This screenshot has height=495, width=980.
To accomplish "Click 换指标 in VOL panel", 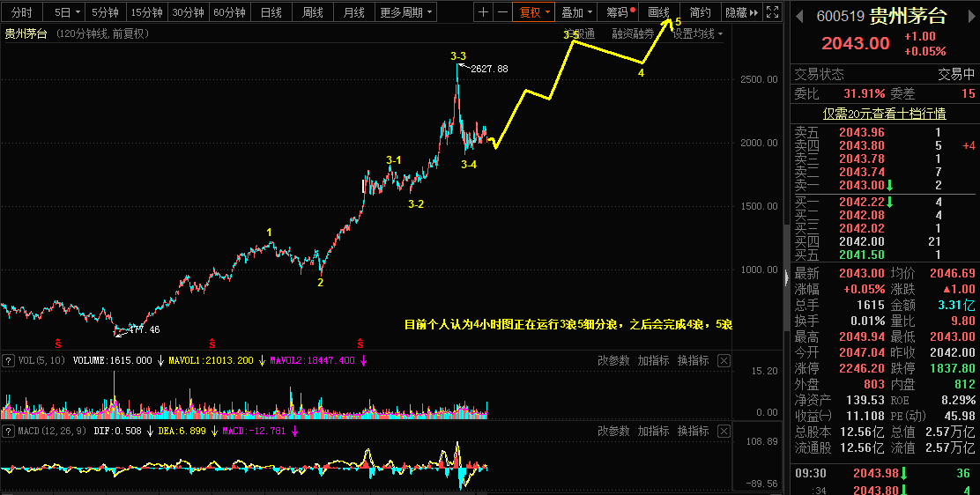I will tap(693, 360).
